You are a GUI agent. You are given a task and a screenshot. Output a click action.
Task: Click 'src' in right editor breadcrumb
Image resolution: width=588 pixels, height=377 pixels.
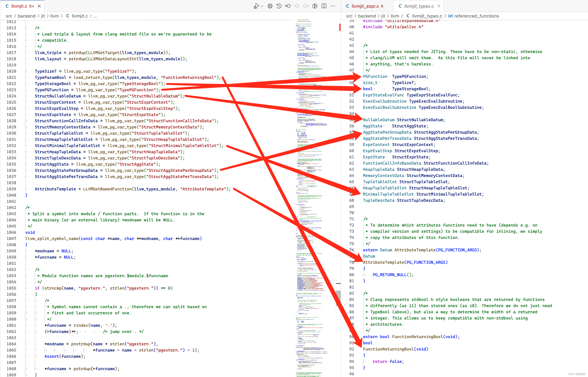click(349, 16)
